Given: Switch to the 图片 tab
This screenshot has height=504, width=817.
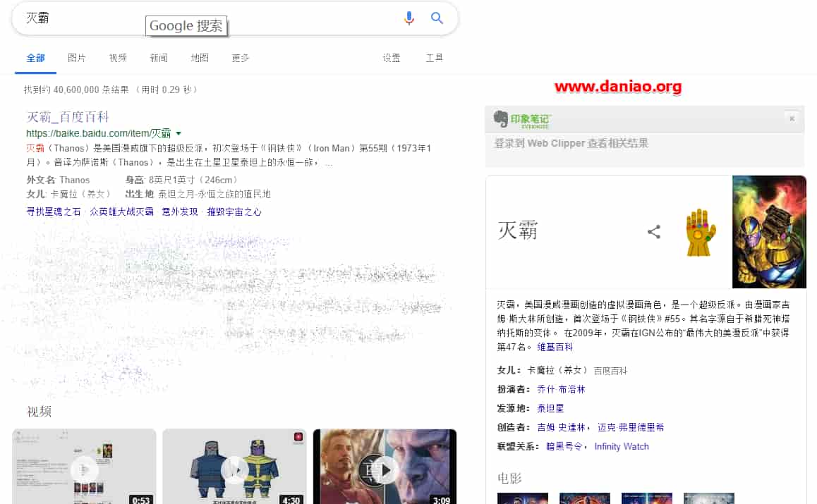Looking at the screenshot, I should coord(77,58).
